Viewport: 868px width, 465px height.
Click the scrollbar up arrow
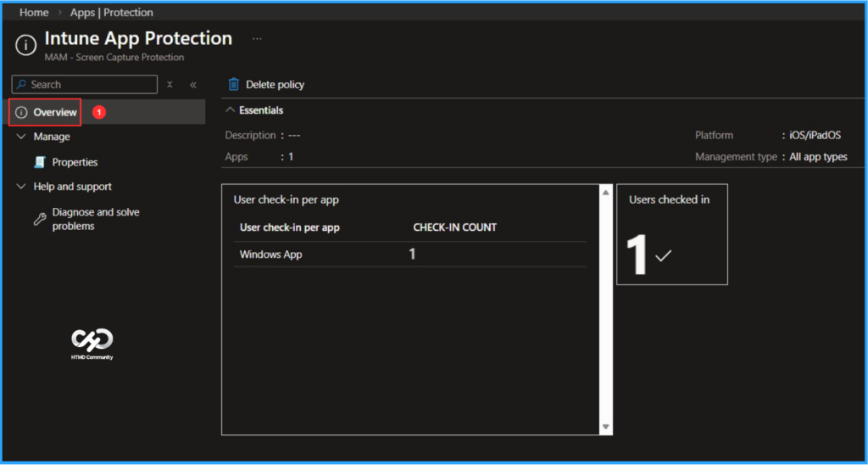tap(605, 193)
